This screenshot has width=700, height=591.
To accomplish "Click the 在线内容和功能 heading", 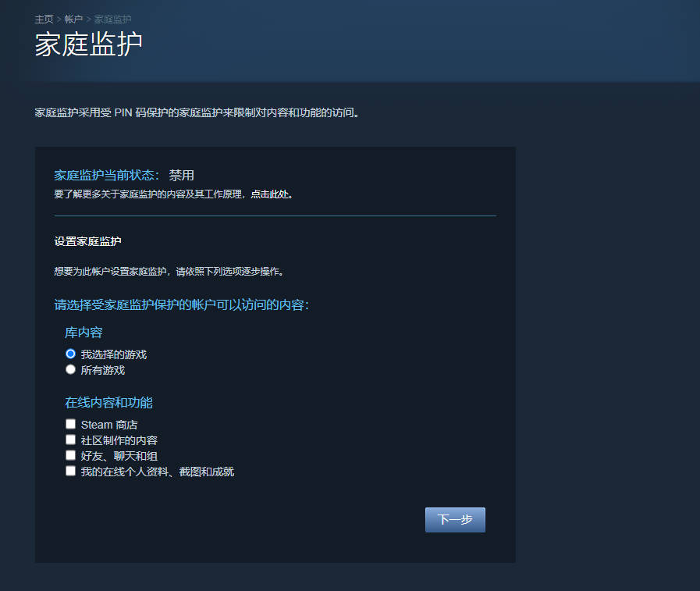I will 108,403.
